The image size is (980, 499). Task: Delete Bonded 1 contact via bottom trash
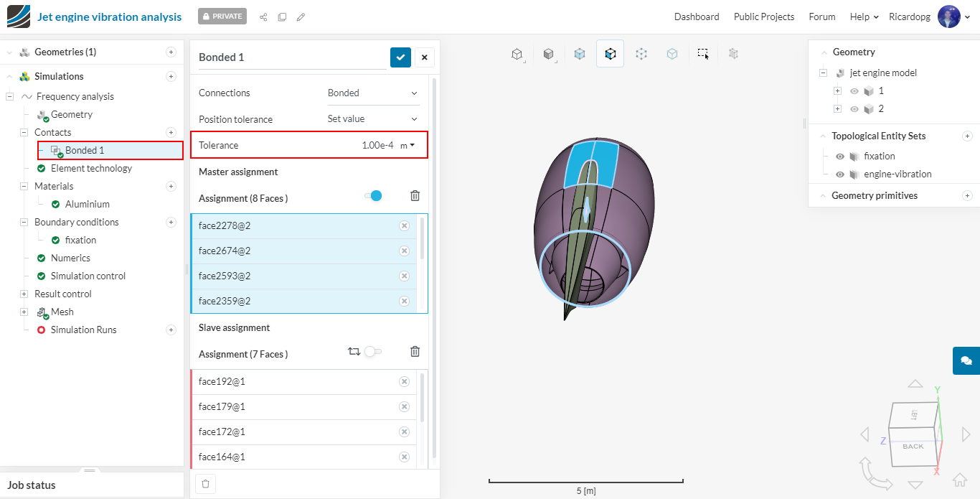point(206,484)
